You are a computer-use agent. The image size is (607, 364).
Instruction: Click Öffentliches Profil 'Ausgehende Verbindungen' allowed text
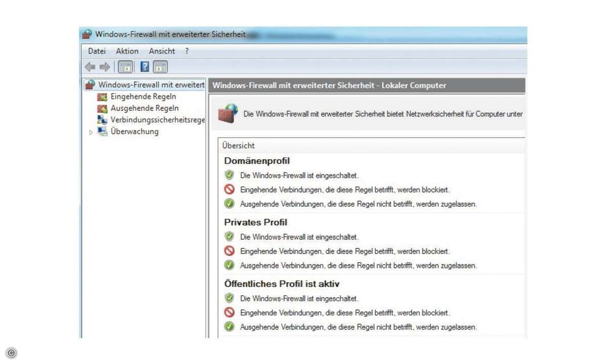coord(359,327)
